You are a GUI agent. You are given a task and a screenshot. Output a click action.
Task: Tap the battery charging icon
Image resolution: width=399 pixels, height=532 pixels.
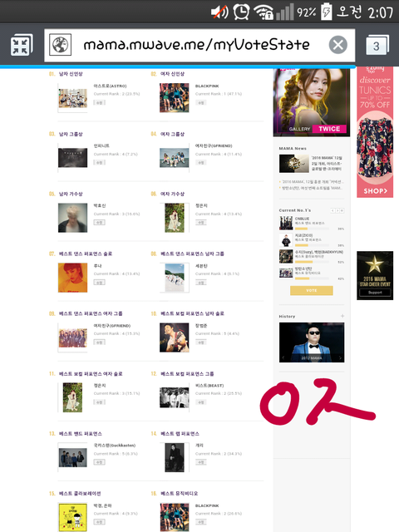pyautogui.click(x=326, y=12)
